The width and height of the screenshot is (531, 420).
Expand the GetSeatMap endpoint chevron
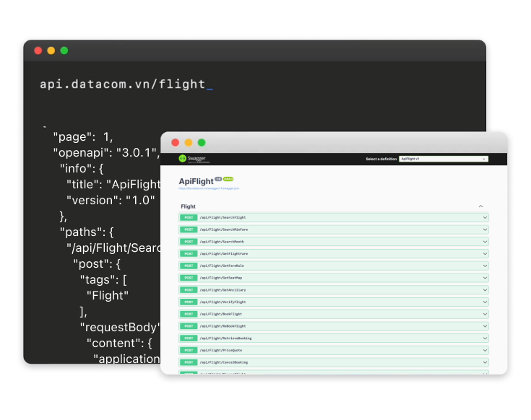click(x=485, y=278)
